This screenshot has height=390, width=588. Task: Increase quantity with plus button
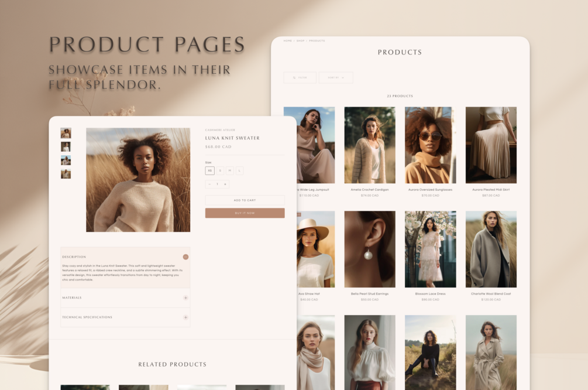tap(225, 184)
